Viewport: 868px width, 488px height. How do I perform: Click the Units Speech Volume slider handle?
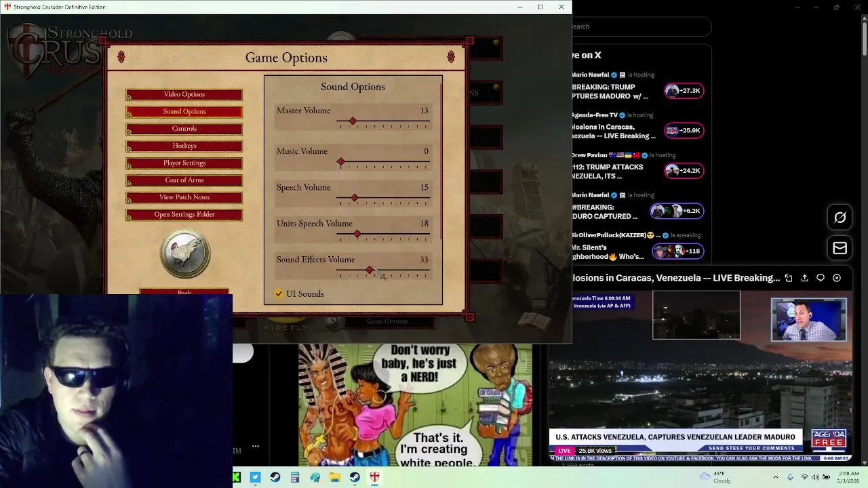point(357,234)
